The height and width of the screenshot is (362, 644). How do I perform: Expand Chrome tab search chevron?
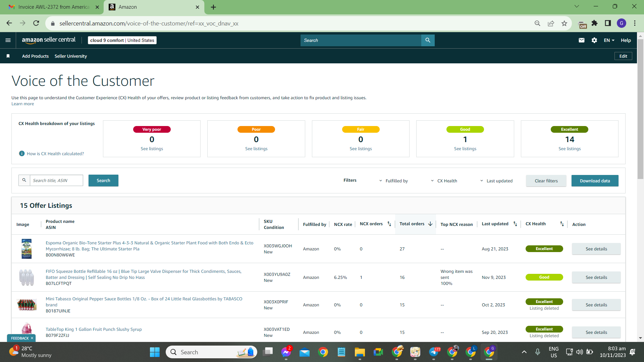point(577,6)
